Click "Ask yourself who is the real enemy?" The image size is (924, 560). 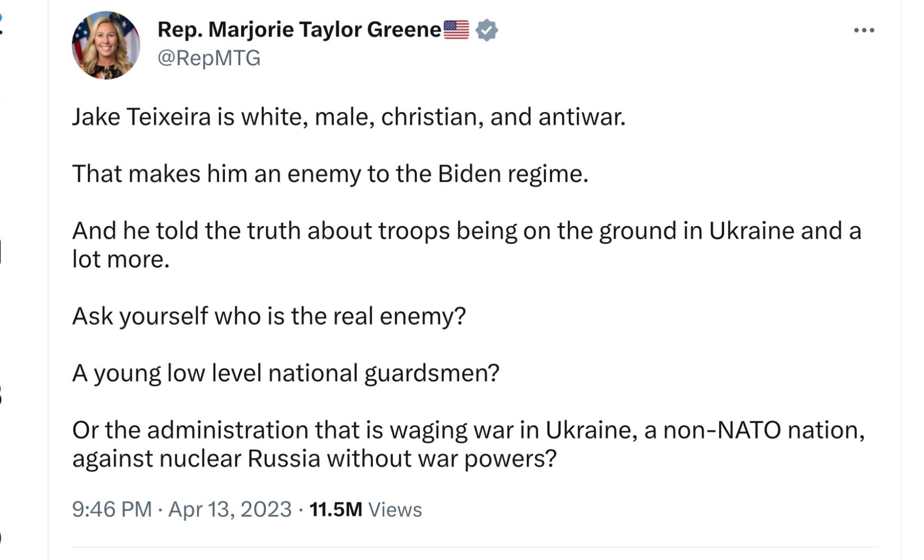tap(269, 316)
